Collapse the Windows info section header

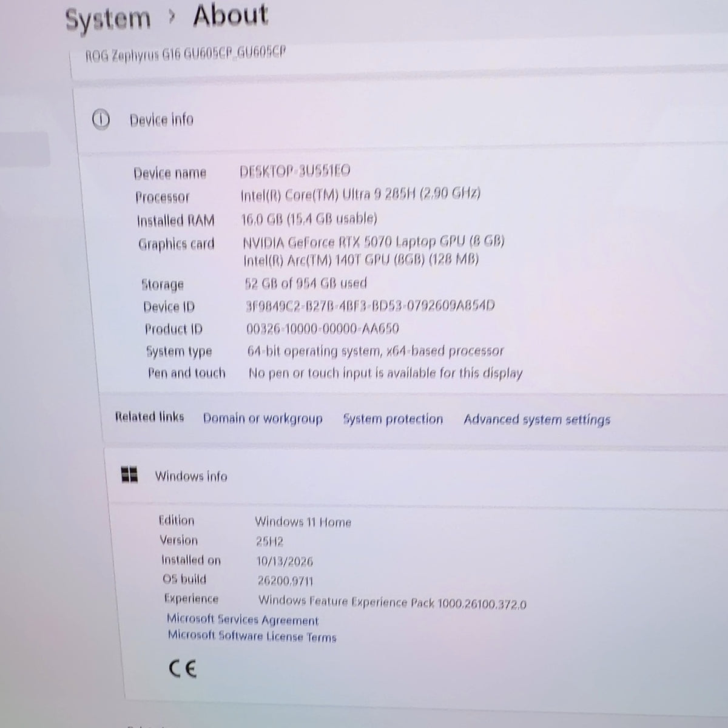tap(419, 476)
